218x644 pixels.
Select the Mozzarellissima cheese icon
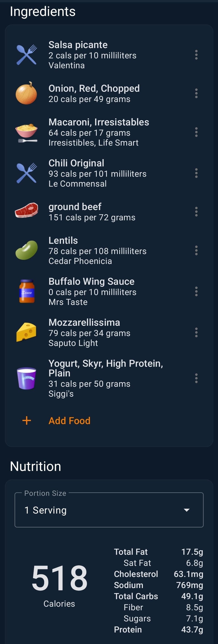pyautogui.click(x=27, y=332)
